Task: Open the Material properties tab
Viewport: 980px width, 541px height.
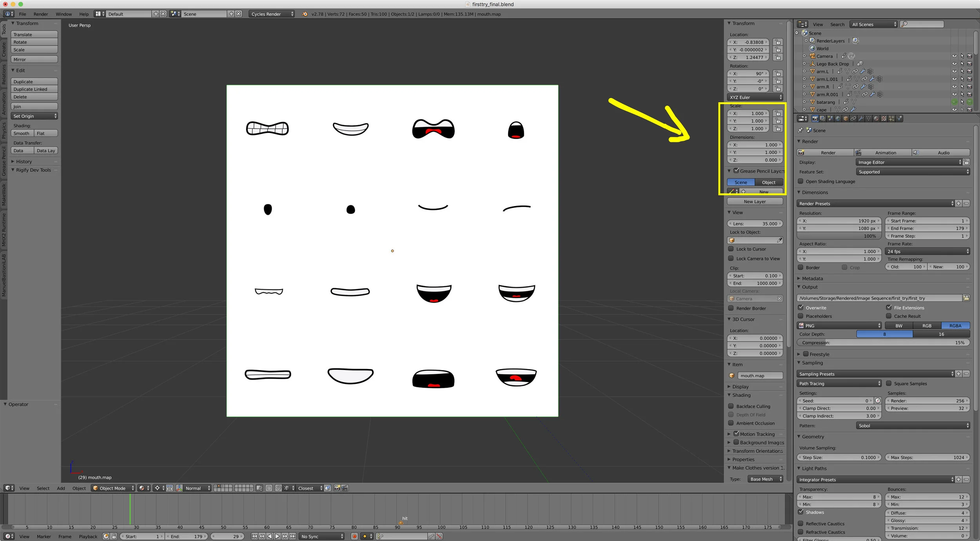Action: [876, 118]
